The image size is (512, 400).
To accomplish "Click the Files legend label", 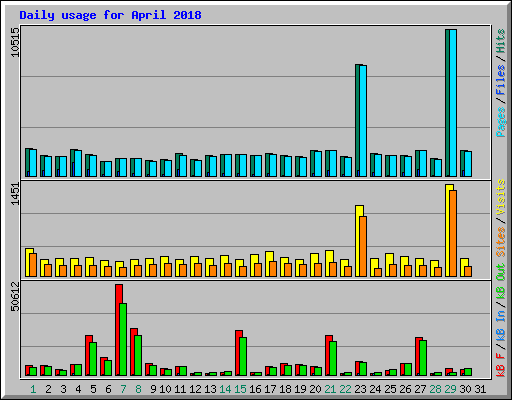I will click(x=501, y=80).
